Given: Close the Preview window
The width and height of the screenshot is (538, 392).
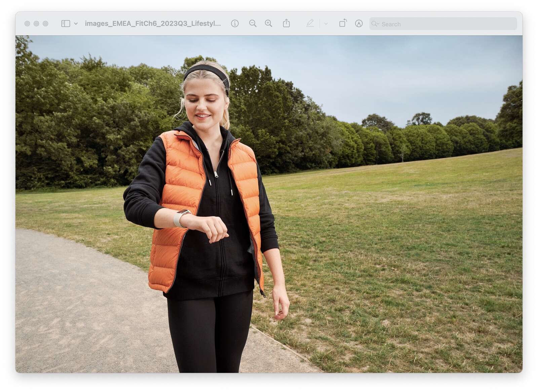Looking at the screenshot, I should point(27,24).
